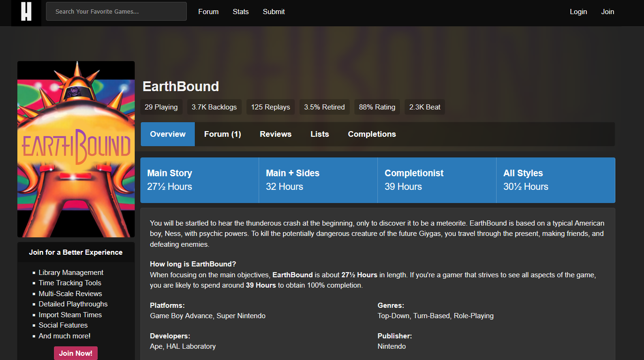Switch to the Forum (1) tab

pyautogui.click(x=222, y=134)
